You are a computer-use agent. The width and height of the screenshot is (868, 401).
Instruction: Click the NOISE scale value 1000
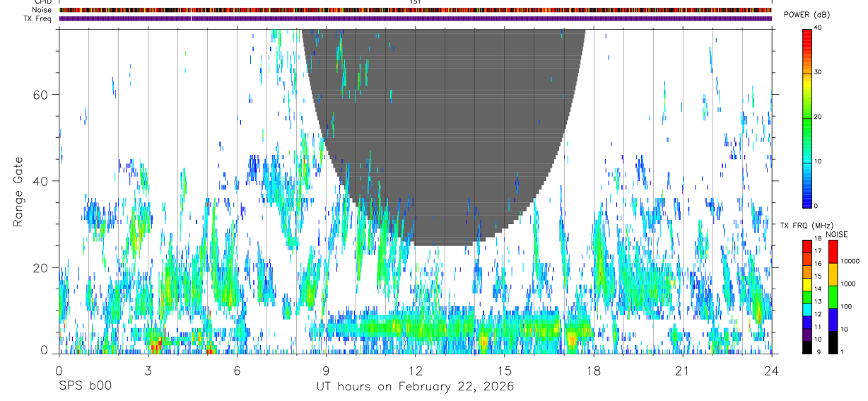pos(848,284)
